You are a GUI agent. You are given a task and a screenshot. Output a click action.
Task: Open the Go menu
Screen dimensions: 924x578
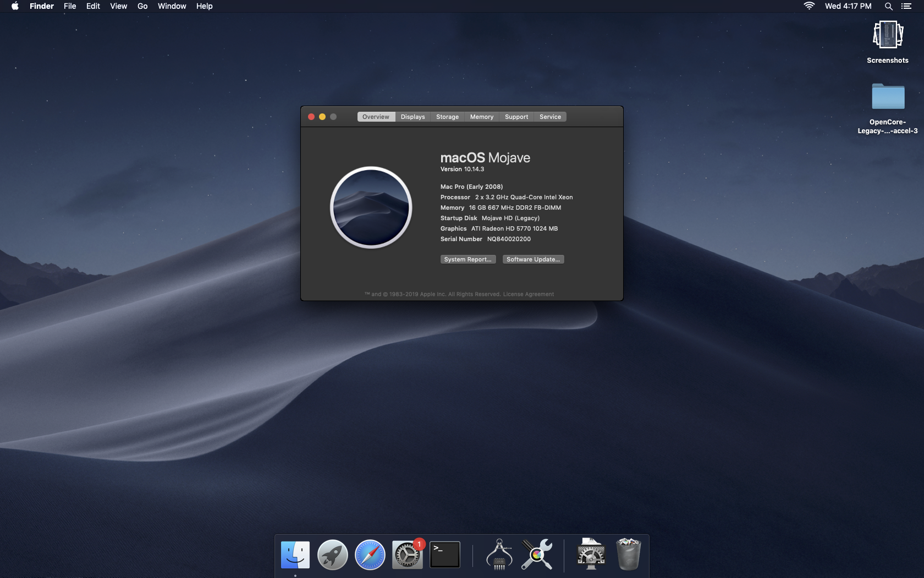[142, 6]
